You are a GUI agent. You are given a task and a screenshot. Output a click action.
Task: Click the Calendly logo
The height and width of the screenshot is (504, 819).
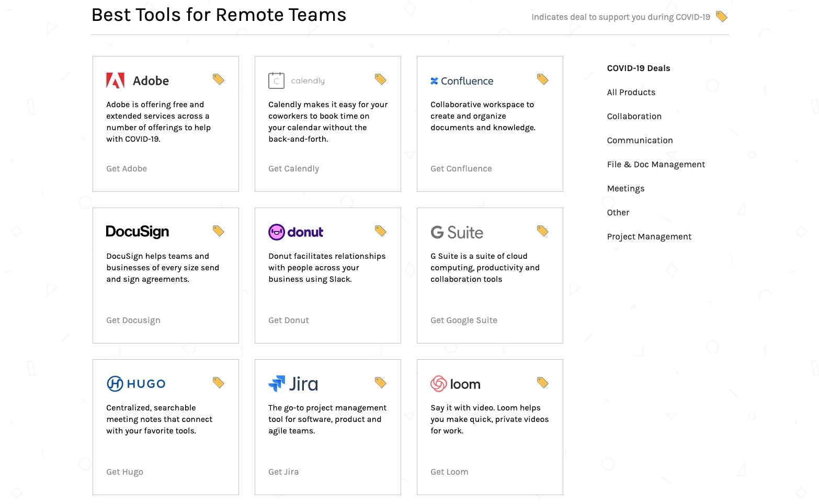click(x=297, y=81)
